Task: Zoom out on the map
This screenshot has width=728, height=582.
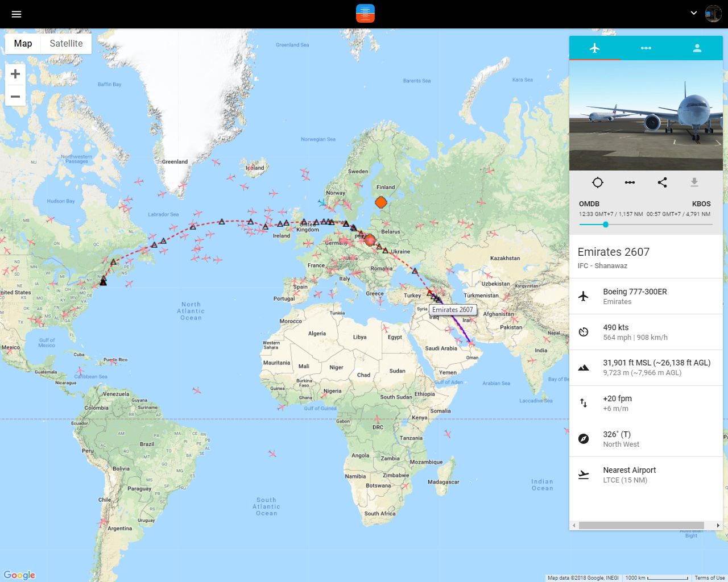Action: (15, 97)
